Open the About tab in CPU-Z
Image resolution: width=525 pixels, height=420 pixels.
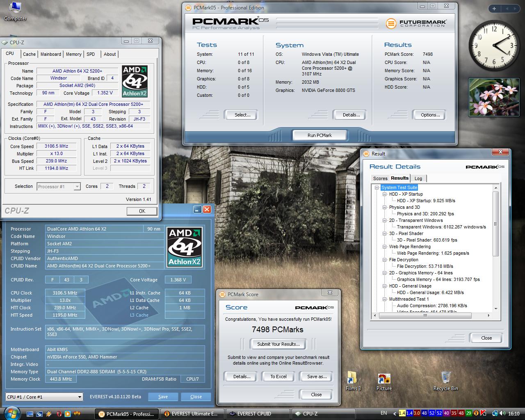tap(110, 54)
